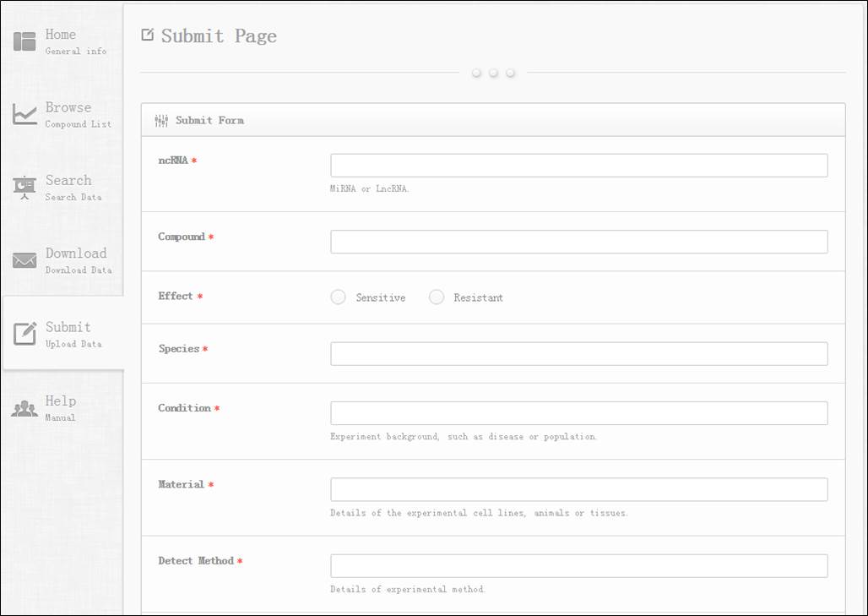Screen dimensions: 868x616
Task: Click the 'Material' field label
Action: coord(181,485)
